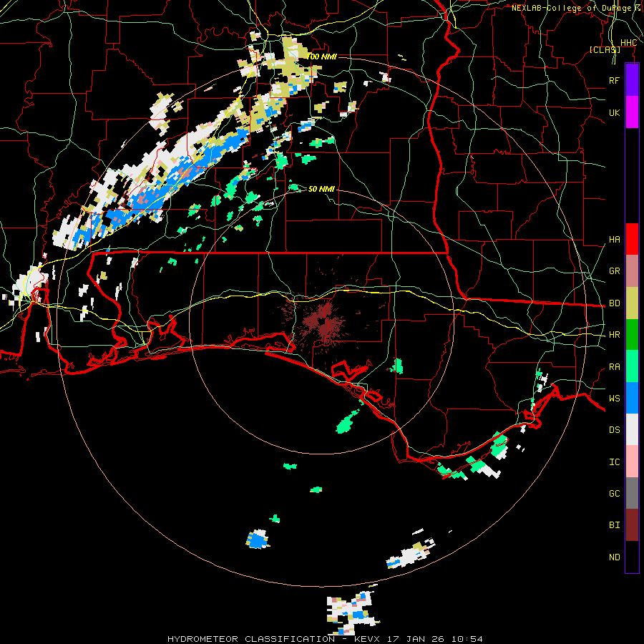This screenshot has width=644, height=644.
Task: Click the RA legend label text
Action: pyautogui.click(x=614, y=367)
